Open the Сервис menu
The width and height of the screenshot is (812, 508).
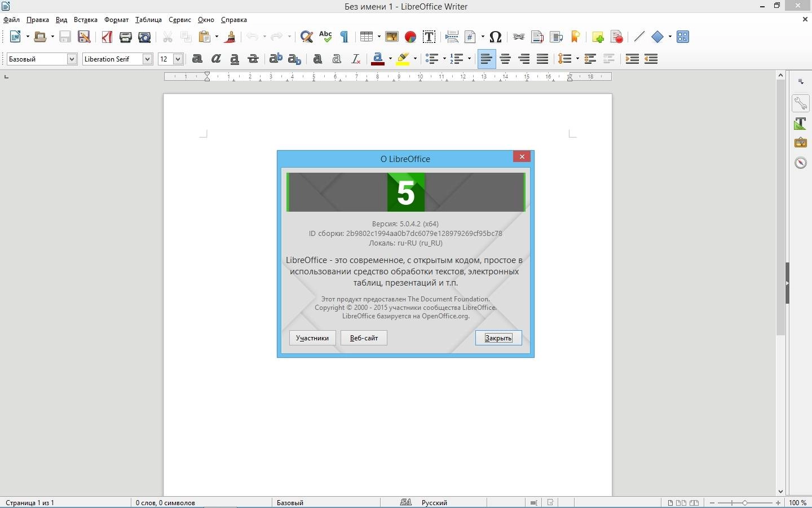(x=180, y=20)
